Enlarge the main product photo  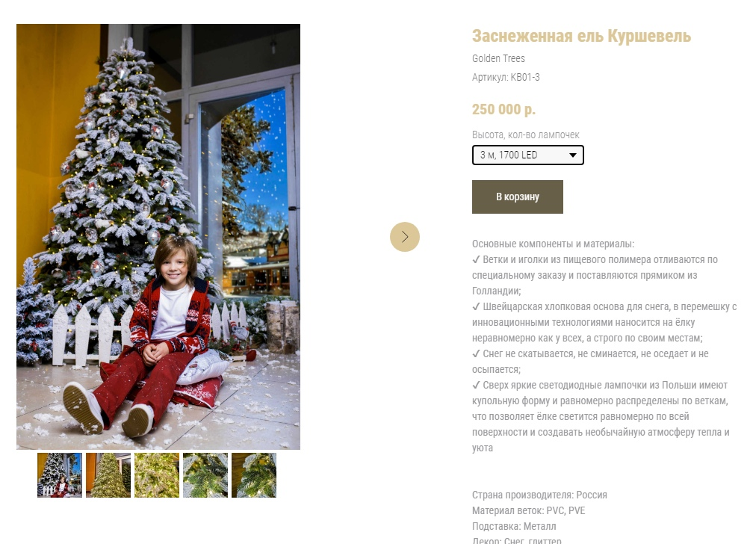tap(158, 237)
